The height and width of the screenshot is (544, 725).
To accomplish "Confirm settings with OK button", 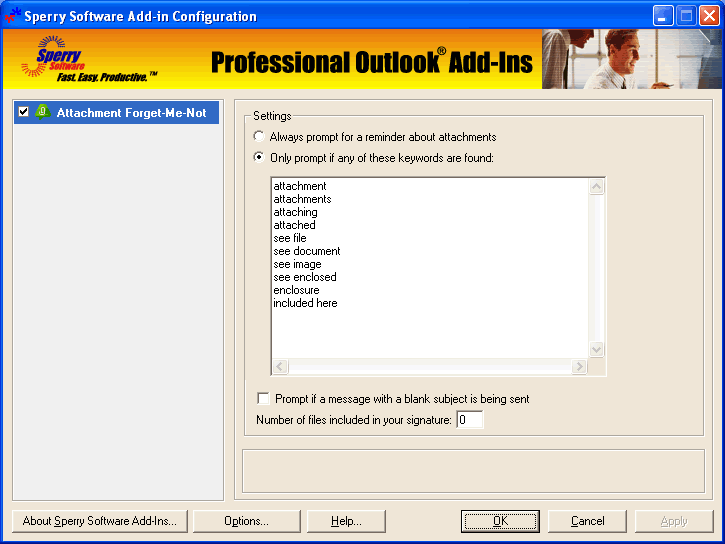I will (500, 521).
